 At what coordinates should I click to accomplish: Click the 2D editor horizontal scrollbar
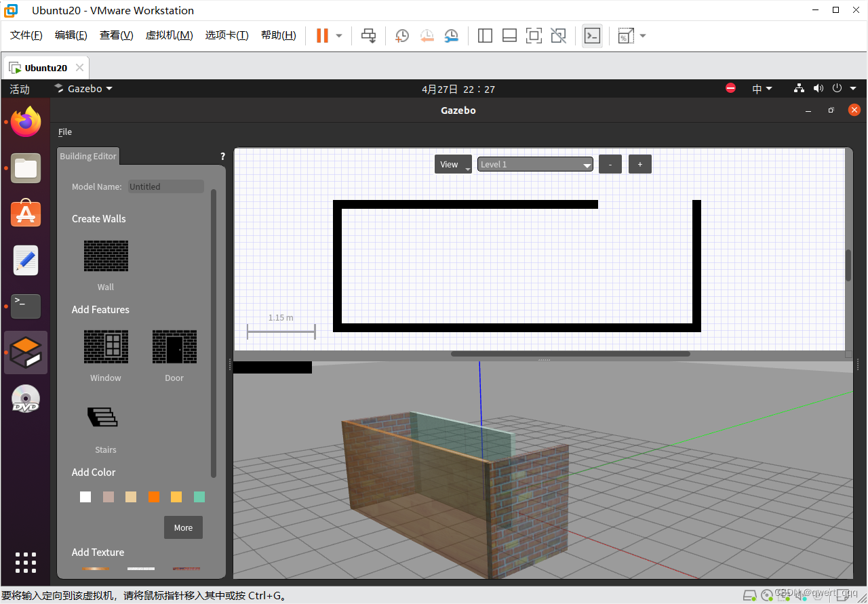[570, 353]
